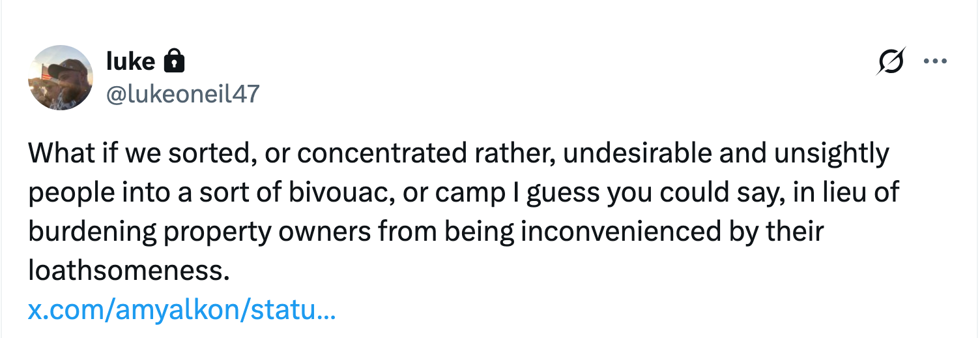
Task: Click the display name "luke"
Action: [x=130, y=62]
